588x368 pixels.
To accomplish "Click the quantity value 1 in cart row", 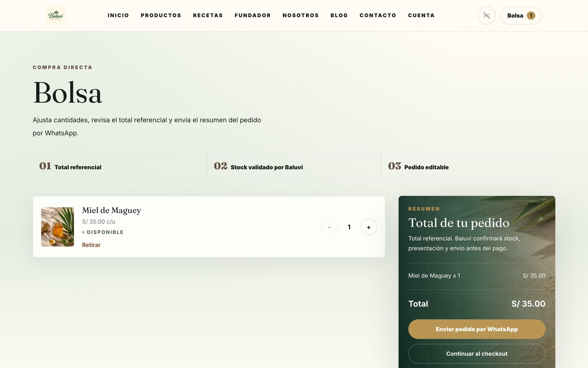I will click(x=349, y=227).
